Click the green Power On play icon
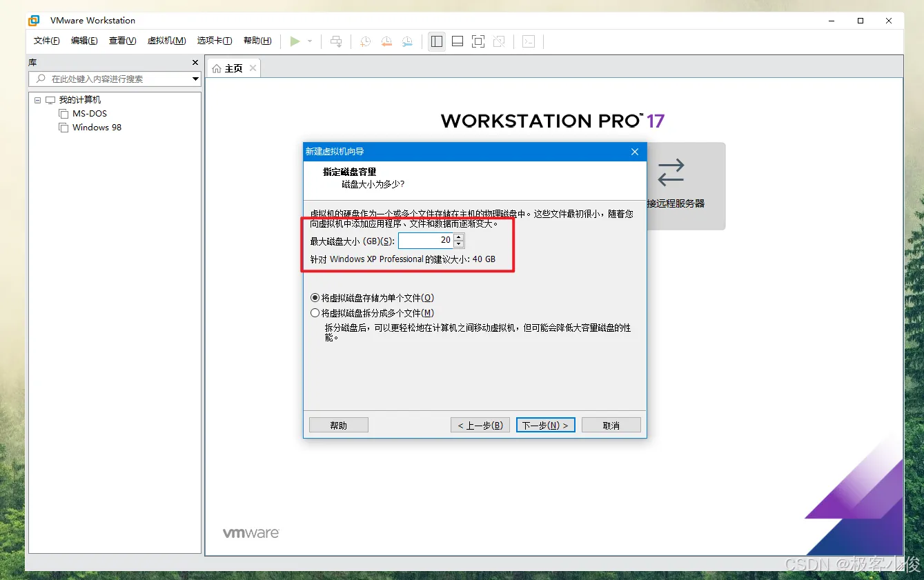The image size is (924, 580). tap(295, 41)
